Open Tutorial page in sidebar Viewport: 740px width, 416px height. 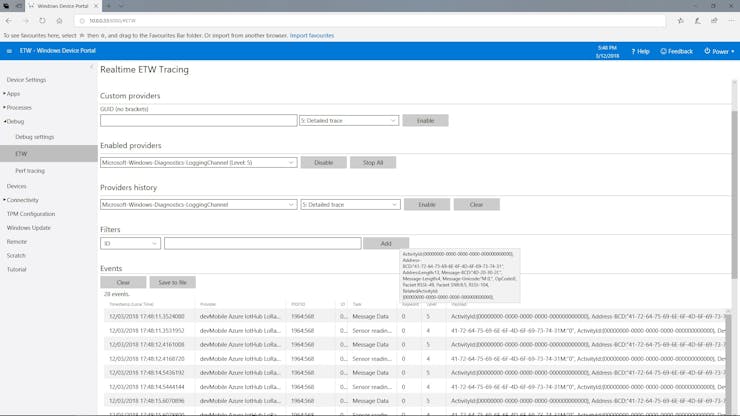click(x=17, y=270)
